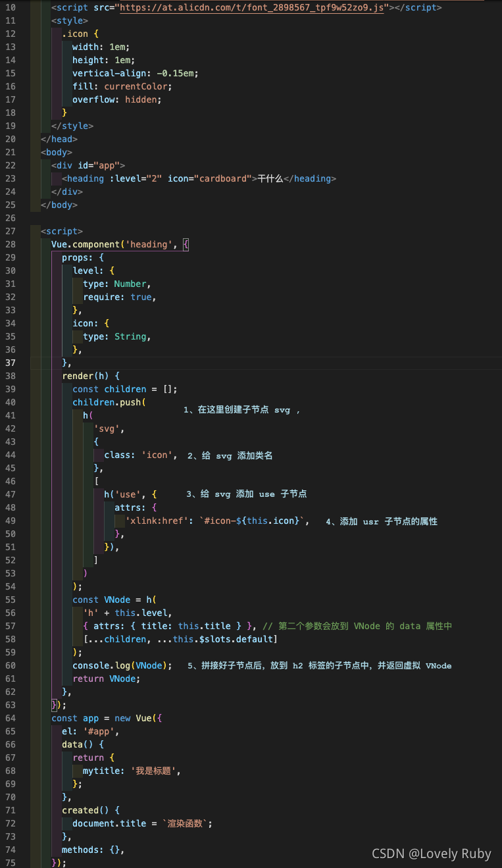Click line number 75 in the gutter

(11, 863)
